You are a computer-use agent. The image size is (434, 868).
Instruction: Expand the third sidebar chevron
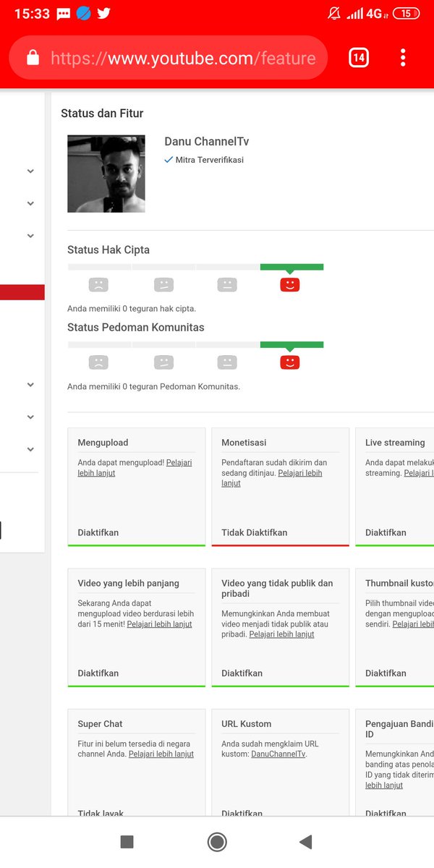(30, 236)
